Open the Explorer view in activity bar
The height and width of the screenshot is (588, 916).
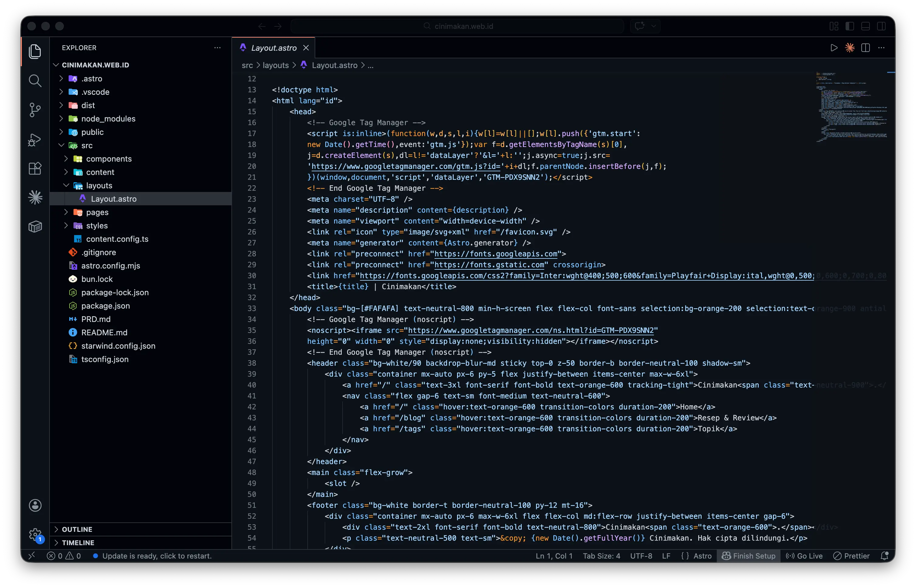35,52
